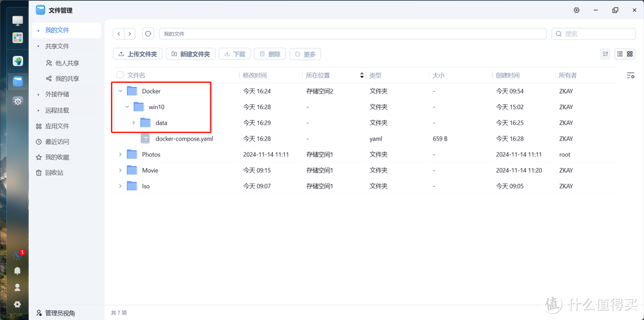The image size is (644, 320).
Task: Switch to grid view
Action: 630,54
